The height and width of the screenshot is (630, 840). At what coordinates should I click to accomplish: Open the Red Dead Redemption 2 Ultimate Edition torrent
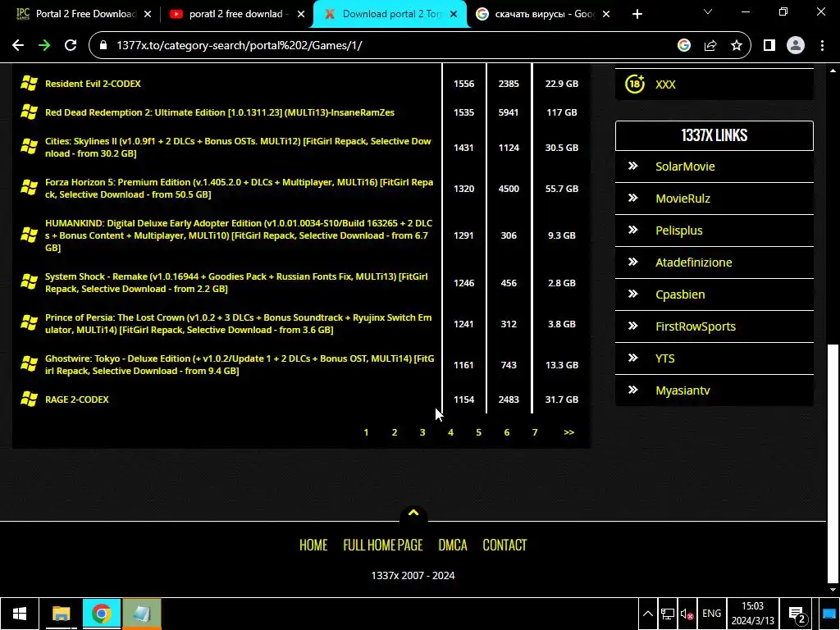(220, 112)
